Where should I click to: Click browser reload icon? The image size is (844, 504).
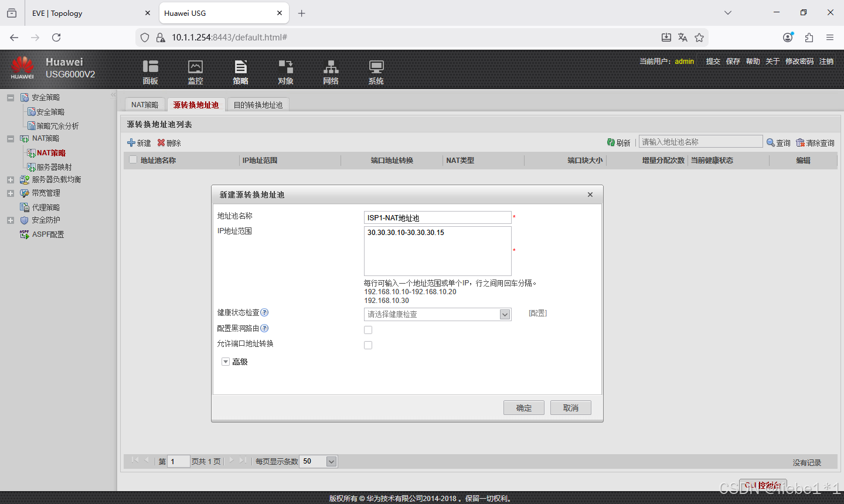click(56, 38)
